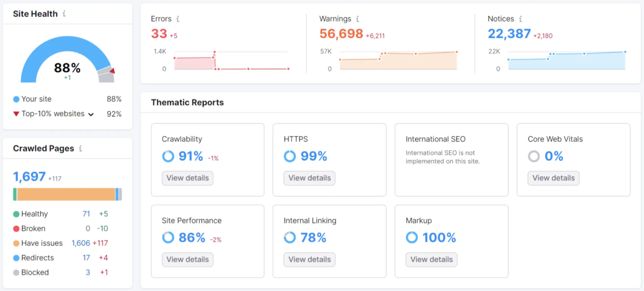Image resolution: width=644 pixels, height=291 pixels.
Task: Open the Warnings count 56,698
Action: tap(341, 34)
